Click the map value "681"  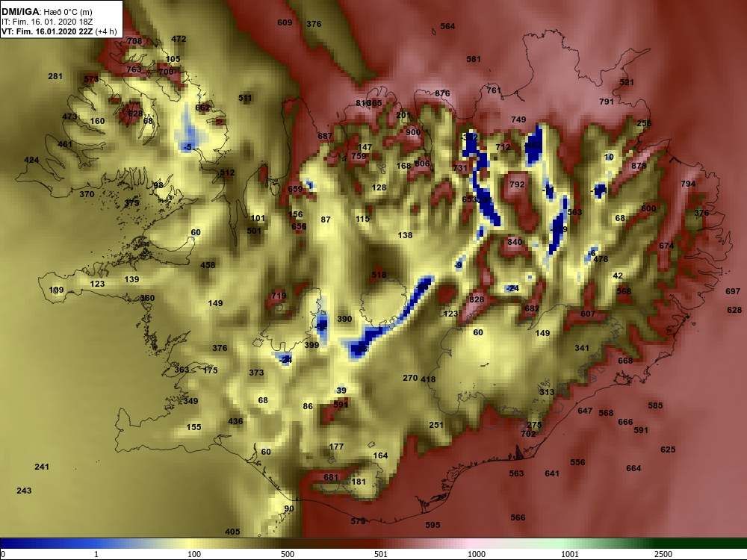coord(331,477)
